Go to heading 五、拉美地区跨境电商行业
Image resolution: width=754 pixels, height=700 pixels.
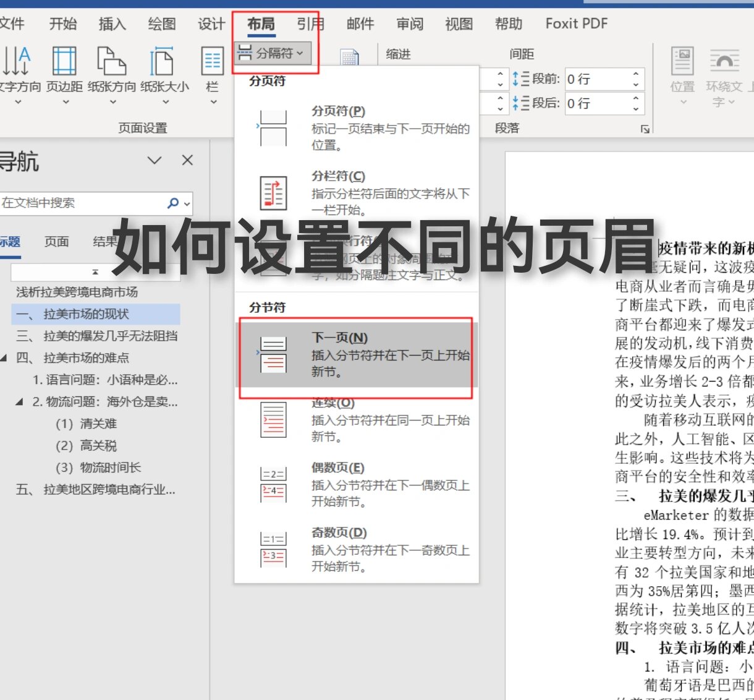[96, 489]
